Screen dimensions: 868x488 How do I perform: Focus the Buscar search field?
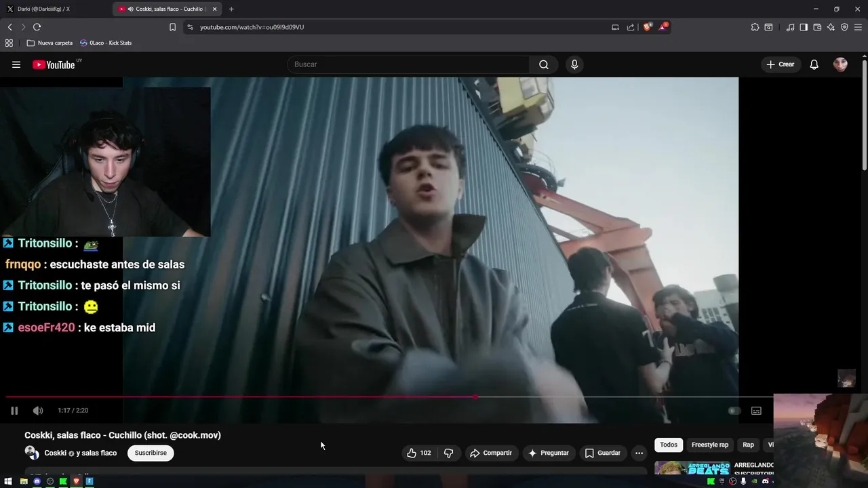[x=408, y=64]
